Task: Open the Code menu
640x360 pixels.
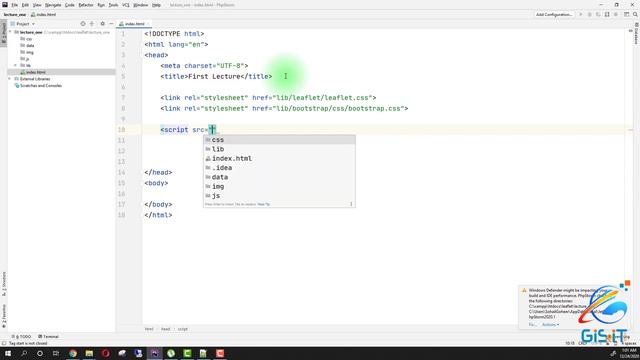Action: coord(70,5)
